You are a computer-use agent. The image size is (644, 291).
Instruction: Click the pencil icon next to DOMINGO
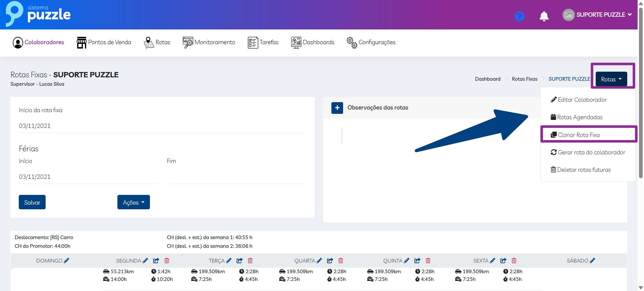[66, 261]
